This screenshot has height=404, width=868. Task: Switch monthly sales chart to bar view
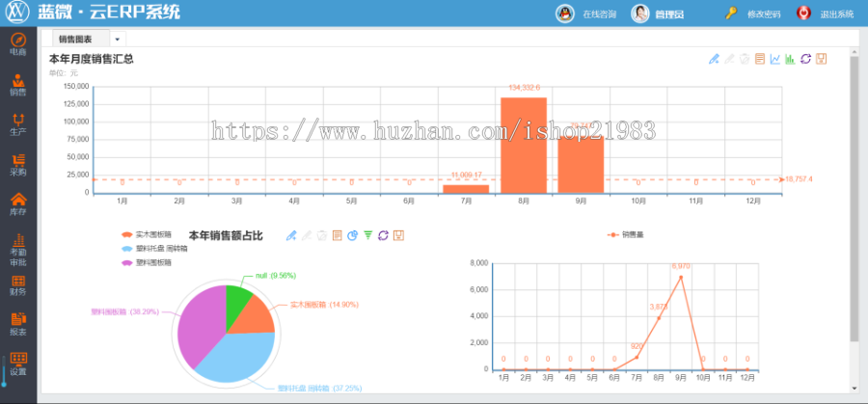point(790,59)
